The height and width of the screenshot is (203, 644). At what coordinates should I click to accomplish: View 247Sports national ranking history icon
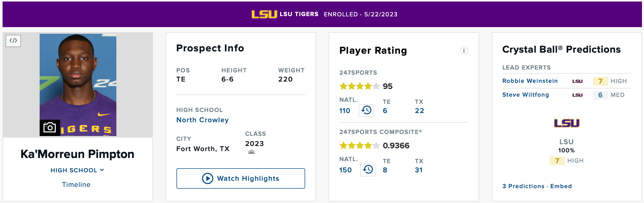point(366,110)
